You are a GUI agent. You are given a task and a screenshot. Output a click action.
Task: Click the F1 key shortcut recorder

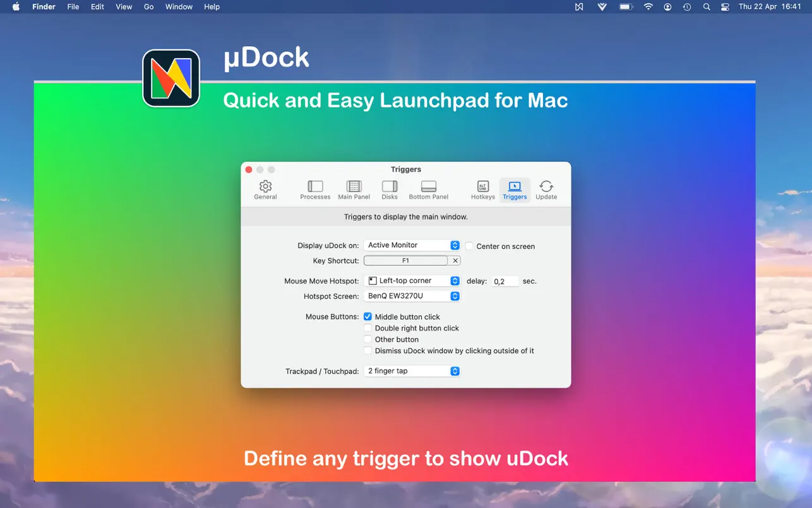click(x=405, y=260)
